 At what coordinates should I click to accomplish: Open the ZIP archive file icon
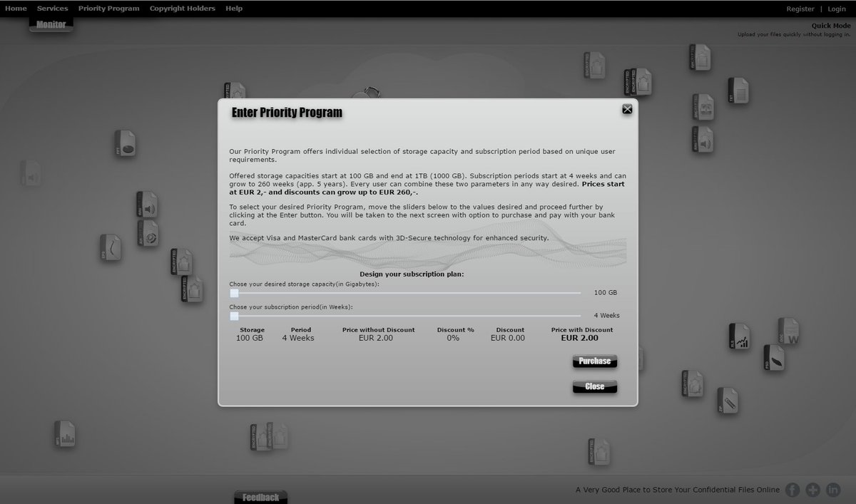[x=728, y=401]
